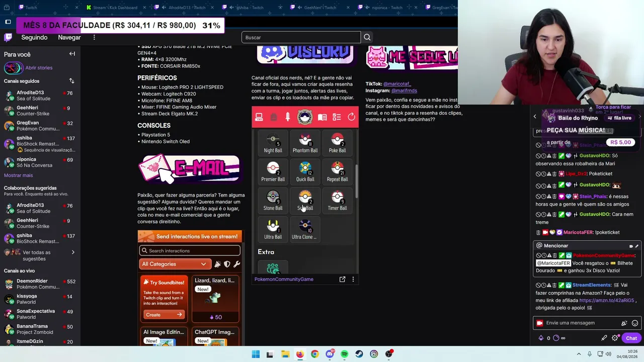Pick the Poke Ball item

click(x=337, y=143)
